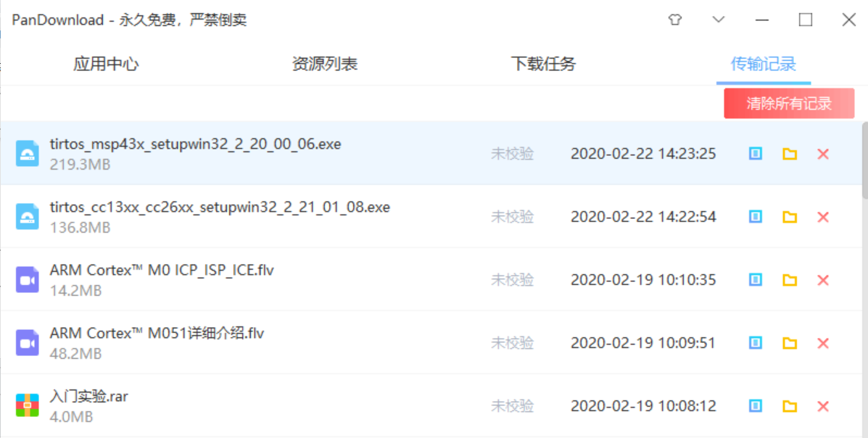This screenshot has width=868, height=438.
Task: Click 未校验 status in tirtos_cc13xx_cc26xx row
Action: click(x=512, y=217)
